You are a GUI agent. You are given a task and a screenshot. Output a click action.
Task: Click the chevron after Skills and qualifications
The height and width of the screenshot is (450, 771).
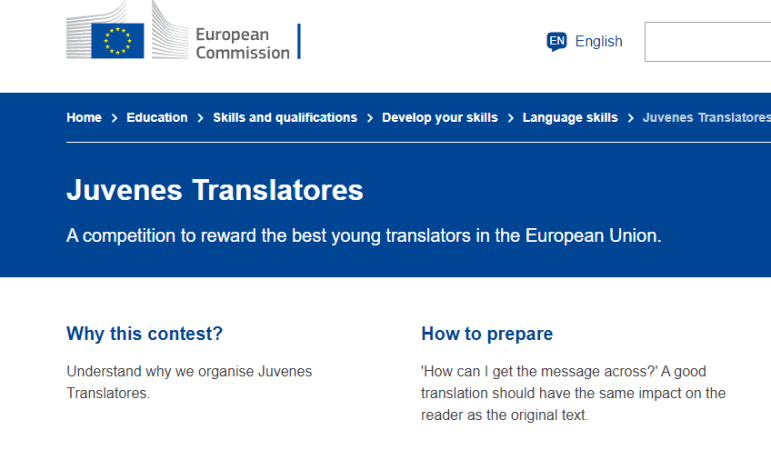370,118
